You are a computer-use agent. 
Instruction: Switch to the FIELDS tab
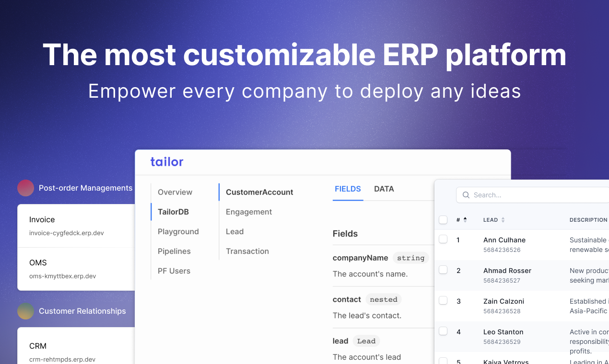pos(348,189)
